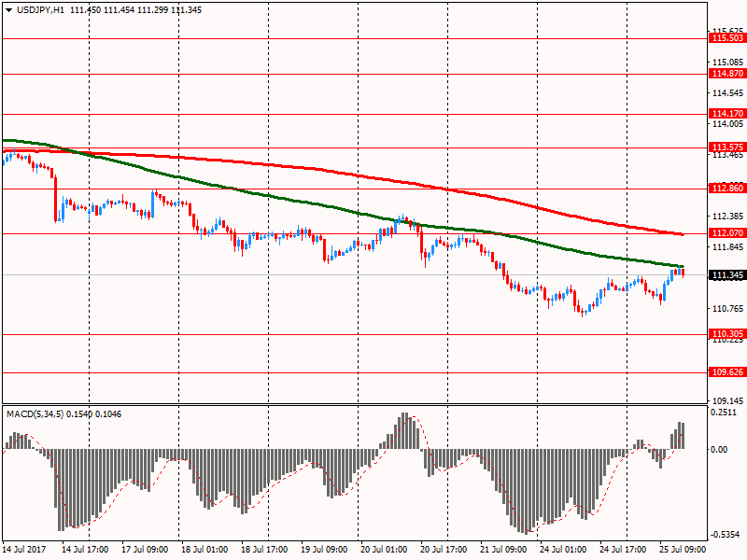Click the MACD scale value -0.5354
Screen dimensions: 747x560
coord(726,535)
